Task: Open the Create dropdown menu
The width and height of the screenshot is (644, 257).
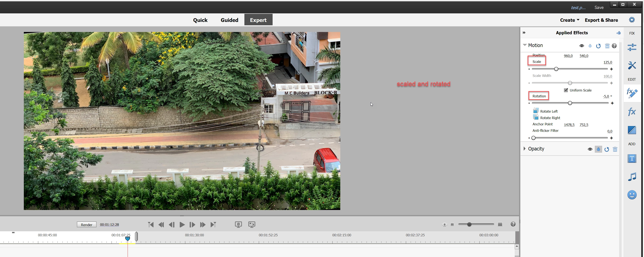Action: (569, 20)
